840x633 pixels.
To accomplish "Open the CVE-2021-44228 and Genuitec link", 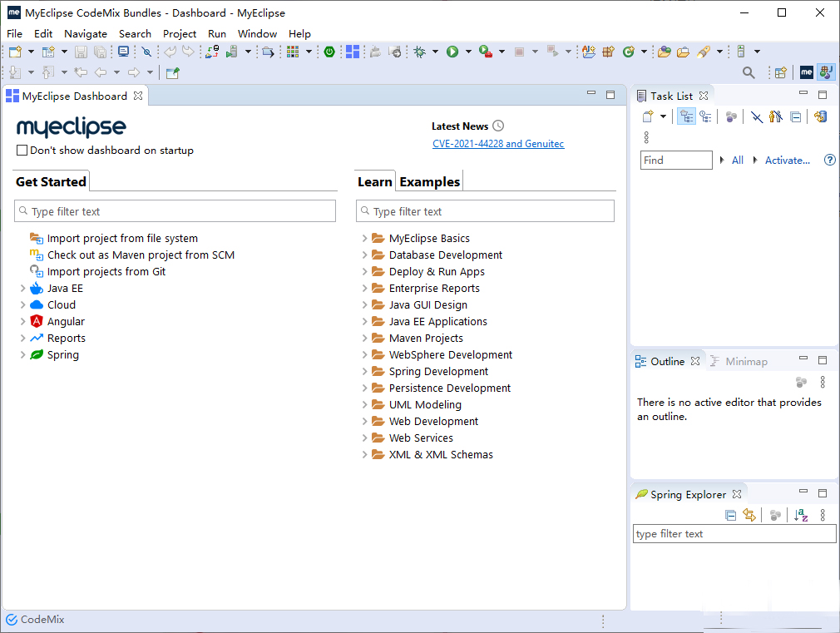I will pyautogui.click(x=497, y=144).
